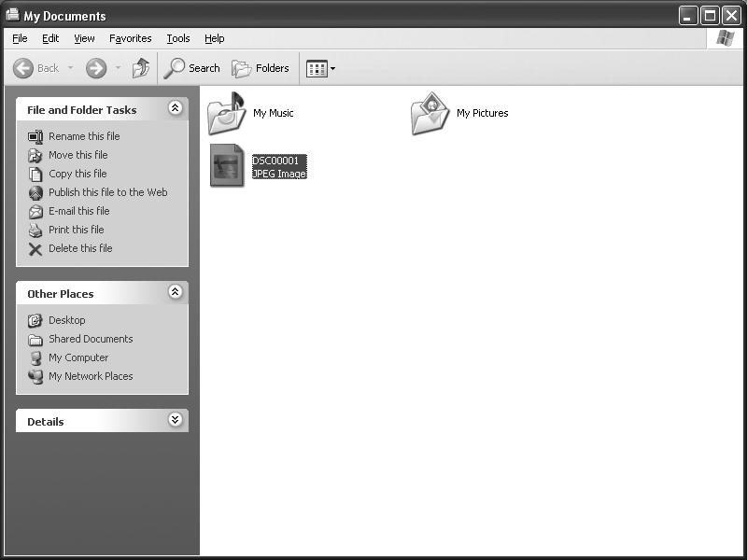This screenshot has height=560, width=747.
Task: Go to Desktop link
Action: pyautogui.click(x=67, y=320)
